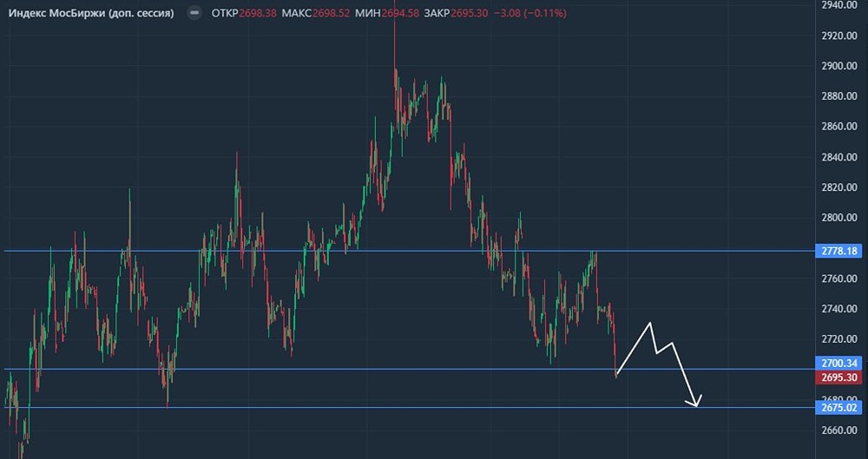This screenshot has height=459, width=868.
Task: Click the 2860.00 price axis label
Action: pos(841,127)
